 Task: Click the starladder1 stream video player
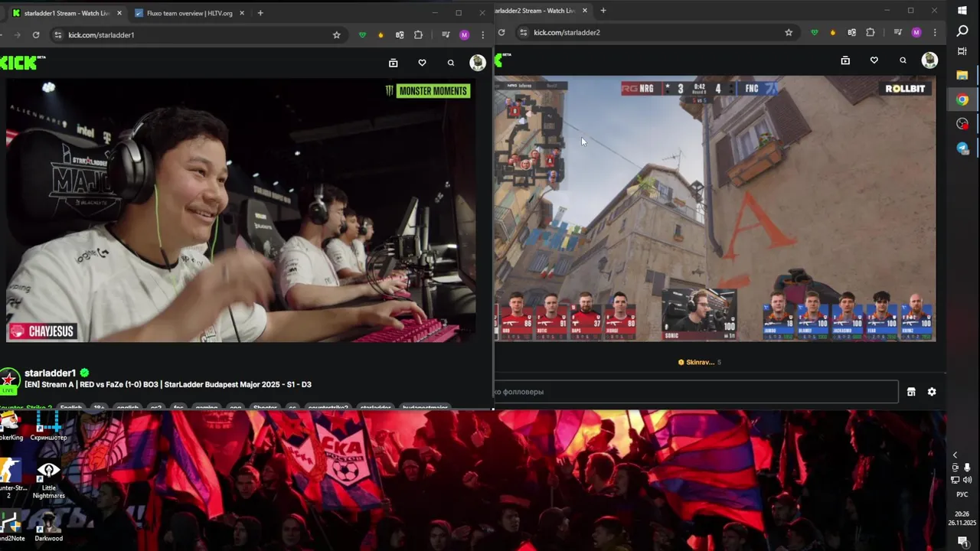point(241,210)
